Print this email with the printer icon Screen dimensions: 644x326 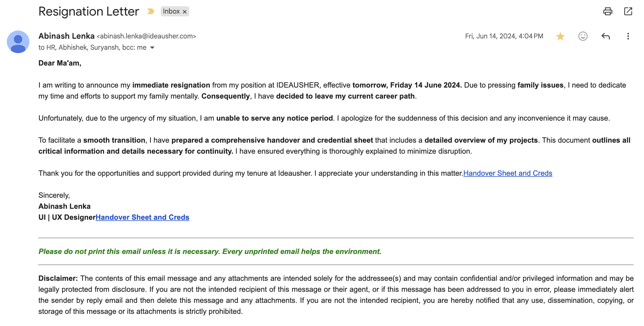[x=608, y=11]
